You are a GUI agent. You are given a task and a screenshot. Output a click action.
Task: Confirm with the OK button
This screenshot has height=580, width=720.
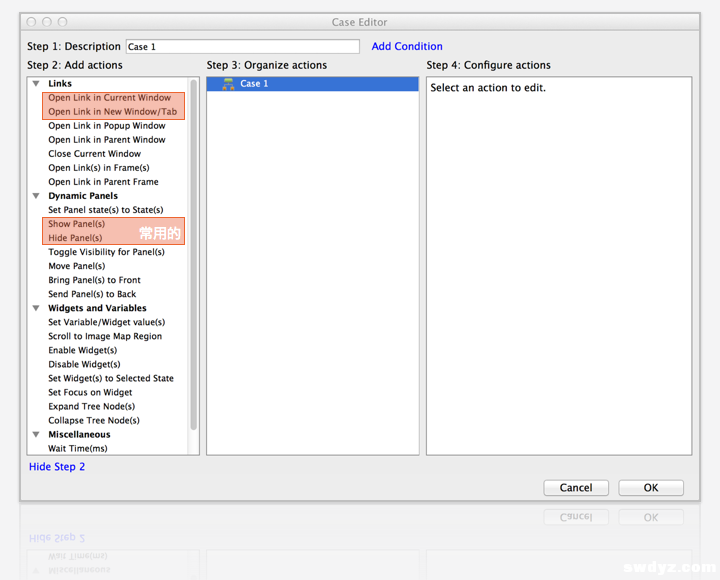pyautogui.click(x=650, y=488)
